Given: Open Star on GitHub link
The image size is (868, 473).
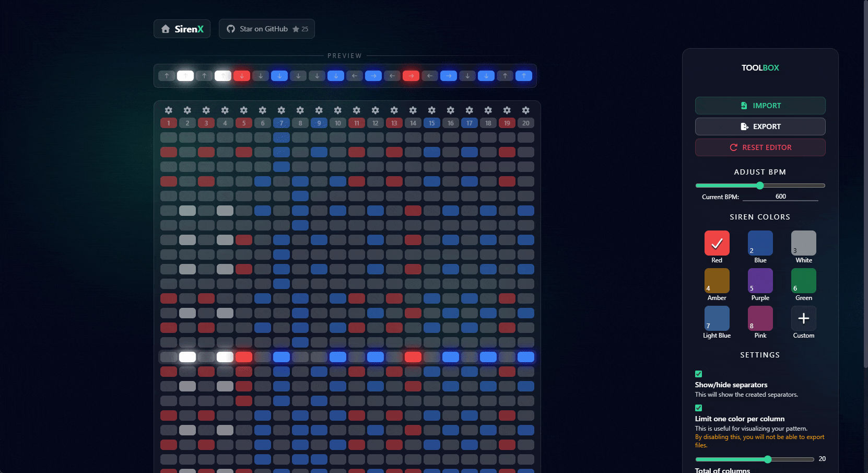Looking at the screenshot, I should [x=267, y=29].
